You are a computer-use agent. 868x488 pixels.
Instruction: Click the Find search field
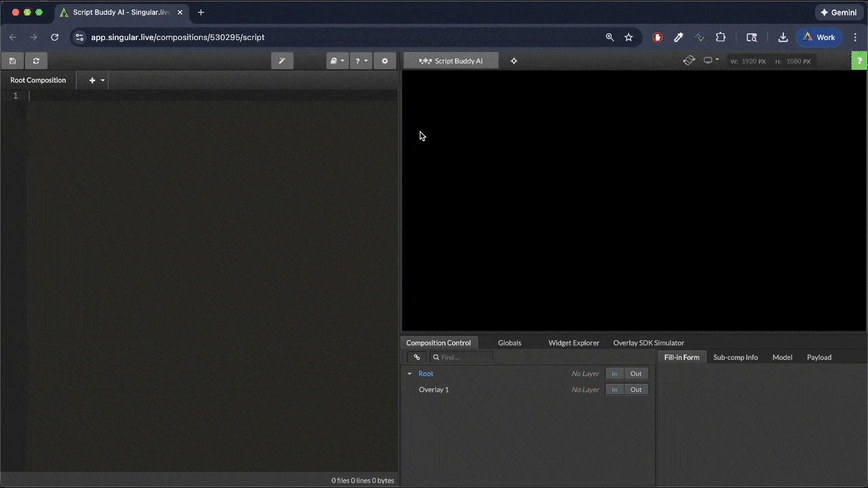coord(461,357)
